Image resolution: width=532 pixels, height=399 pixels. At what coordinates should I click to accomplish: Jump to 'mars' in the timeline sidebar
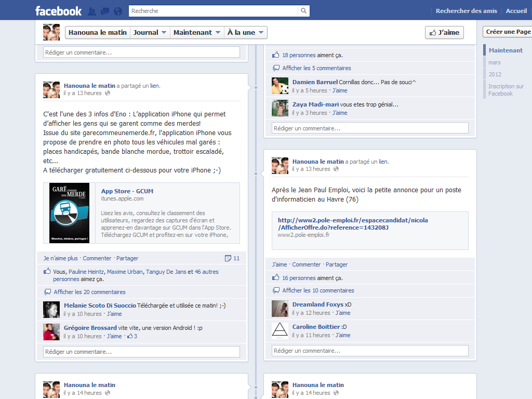[495, 62]
